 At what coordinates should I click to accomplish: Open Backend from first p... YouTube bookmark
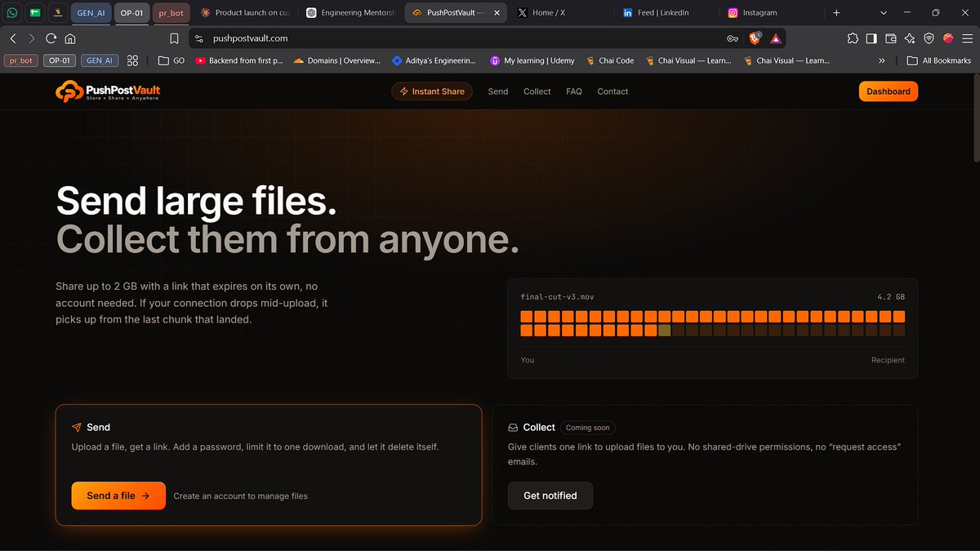click(239, 60)
